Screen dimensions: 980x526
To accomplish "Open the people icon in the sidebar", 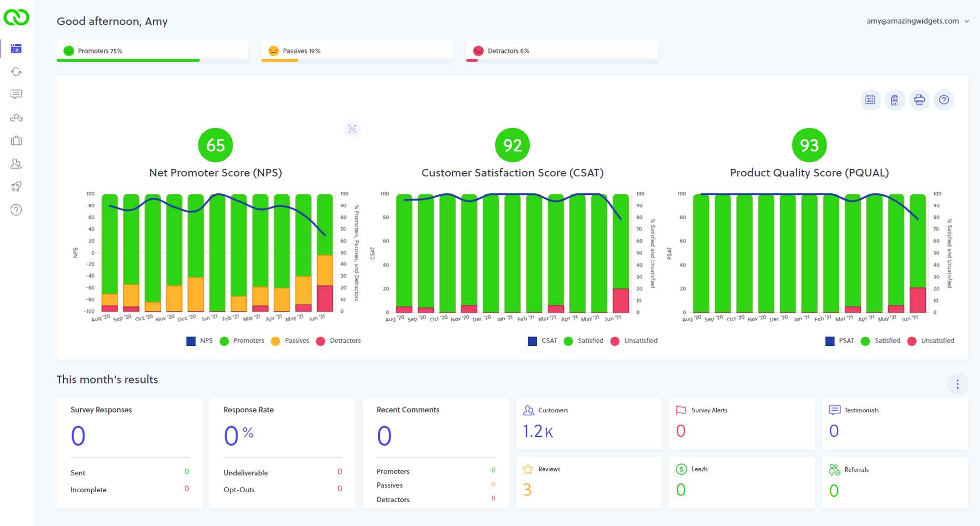I will tap(16, 164).
